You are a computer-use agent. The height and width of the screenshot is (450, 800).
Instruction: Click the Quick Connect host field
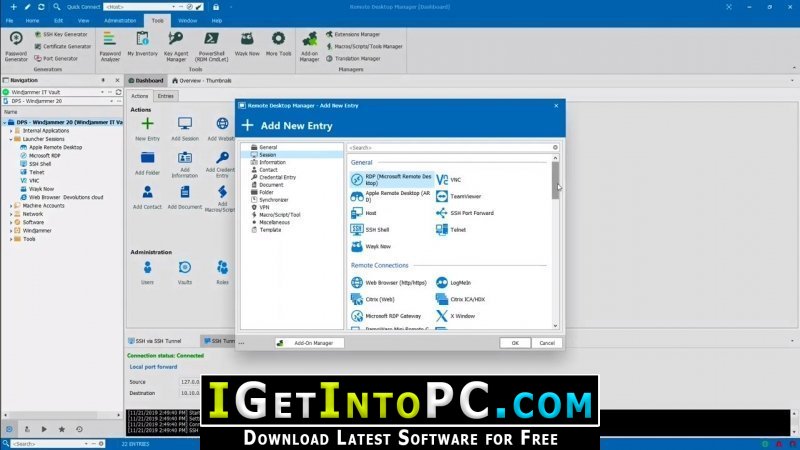coord(138,7)
